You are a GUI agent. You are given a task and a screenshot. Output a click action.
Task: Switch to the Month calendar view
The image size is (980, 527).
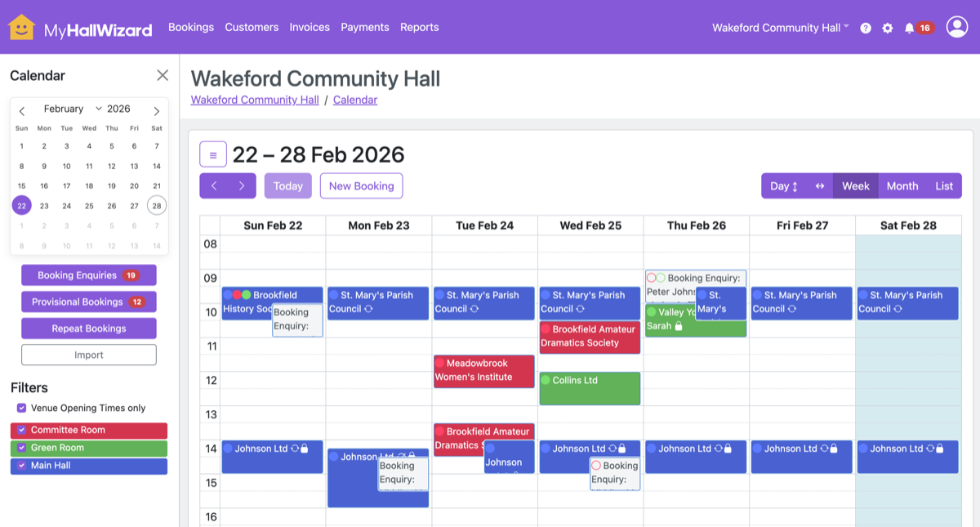(x=902, y=185)
